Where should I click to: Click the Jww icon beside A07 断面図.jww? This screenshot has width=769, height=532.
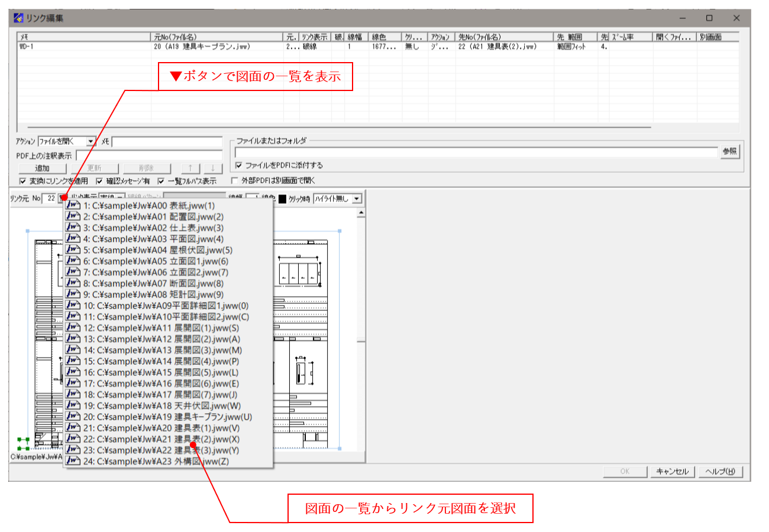[x=72, y=283]
